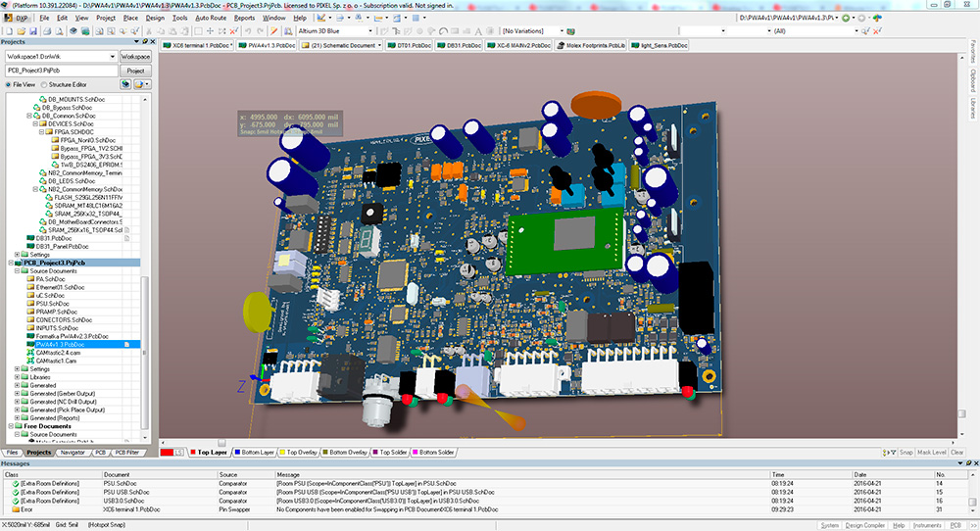Switch to the Molex Footprints.PcbLib tab
This screenshot has height=531, width=980.
point(591,45)
